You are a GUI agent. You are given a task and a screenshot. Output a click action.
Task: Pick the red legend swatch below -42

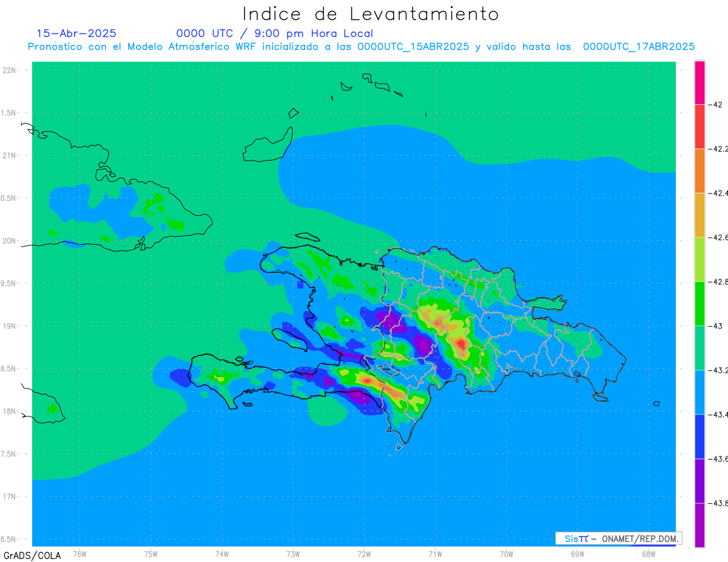point(699,126)
